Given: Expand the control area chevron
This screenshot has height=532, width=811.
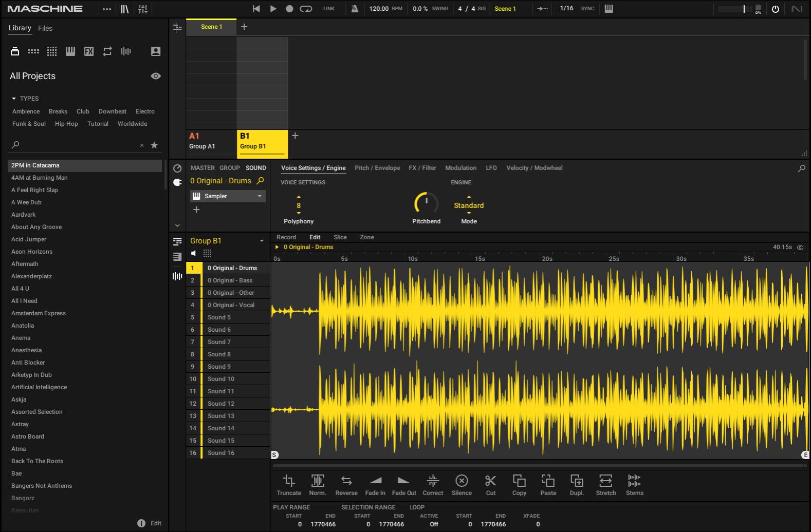Looking at the screenshot, I should (x=177, y=225).
